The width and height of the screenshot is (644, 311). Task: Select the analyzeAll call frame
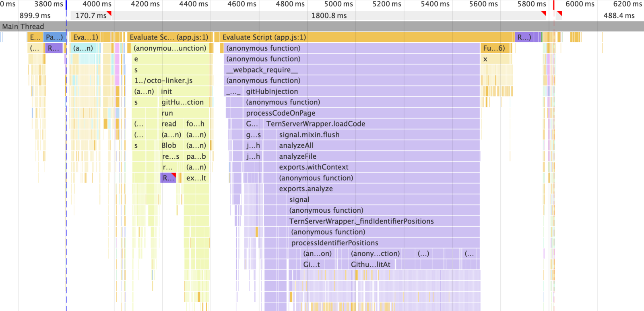click(378, 145)
